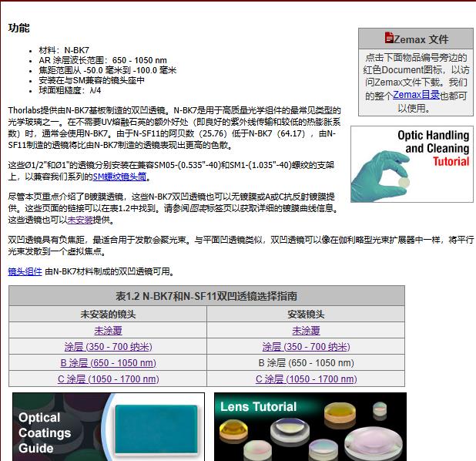The height and width of the screenshot is (461, 476).
Task: Open the Optical Coatings Guide banner
Action: pyautogui.click(x=109, y=426)
